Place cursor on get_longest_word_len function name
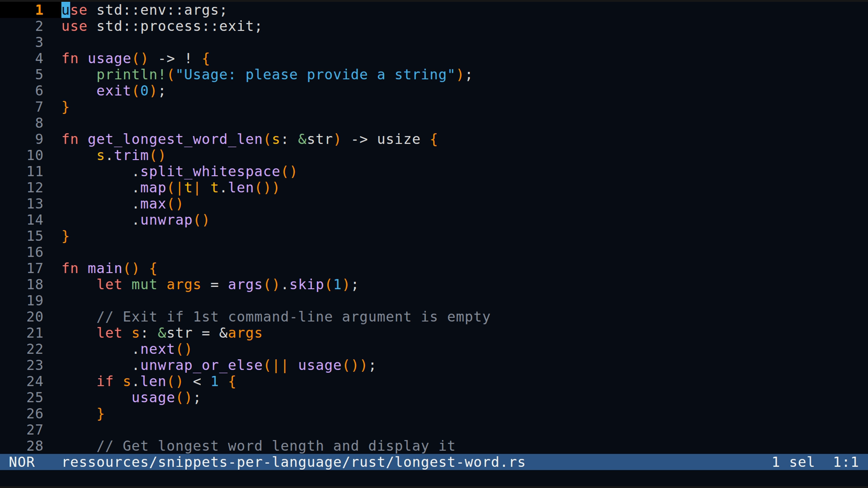868x488 pixels. point(175,139)
